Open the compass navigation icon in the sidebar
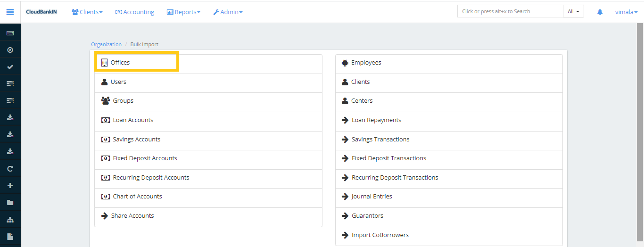The height and width of the screenshot is (247, 644). pos(10,50)
